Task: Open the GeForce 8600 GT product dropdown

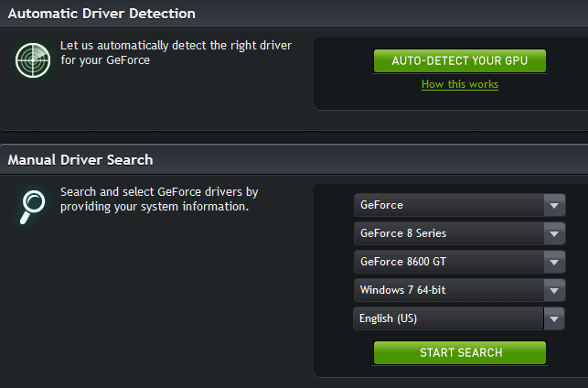Action: click(459, 262)
